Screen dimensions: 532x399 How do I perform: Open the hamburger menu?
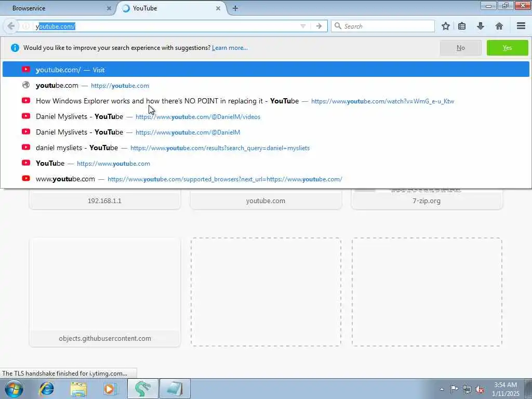coord(521,26)
